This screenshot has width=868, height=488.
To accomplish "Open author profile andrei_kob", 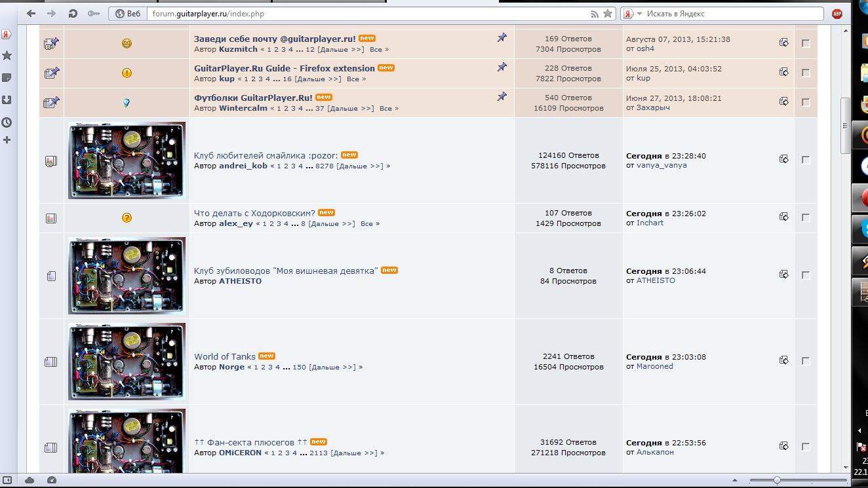I will click(243, 166).
